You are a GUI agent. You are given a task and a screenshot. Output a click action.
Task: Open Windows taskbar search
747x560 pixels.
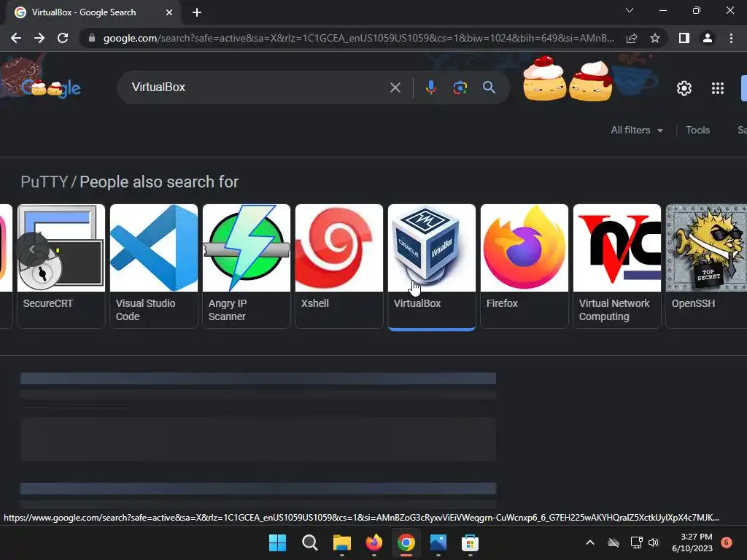point(309,542)
